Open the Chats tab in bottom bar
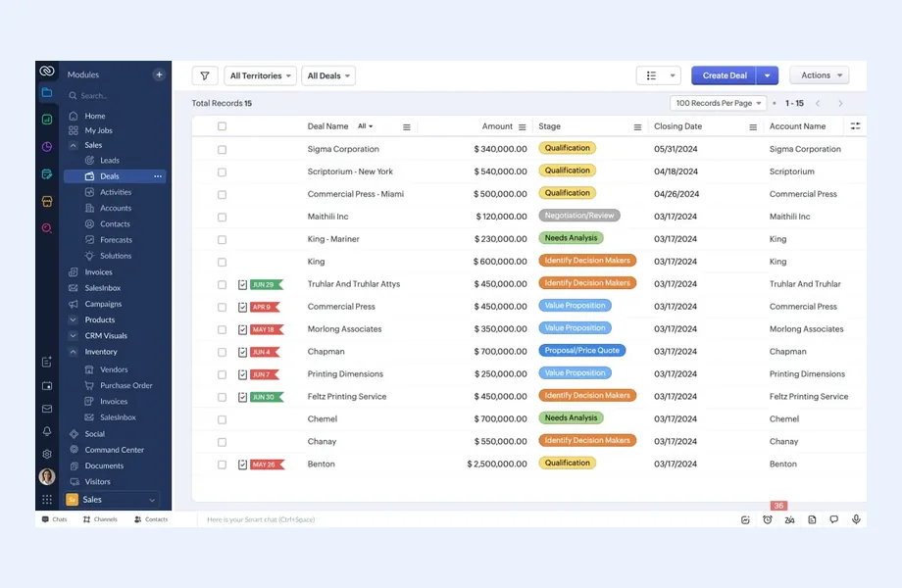902x588 pixels. [55, 519]
